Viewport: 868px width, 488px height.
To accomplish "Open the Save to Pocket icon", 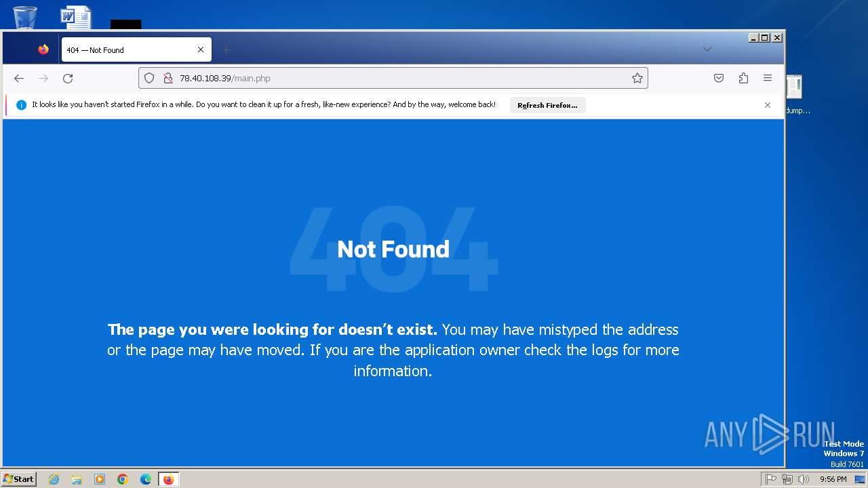I will tap(719, 79).
